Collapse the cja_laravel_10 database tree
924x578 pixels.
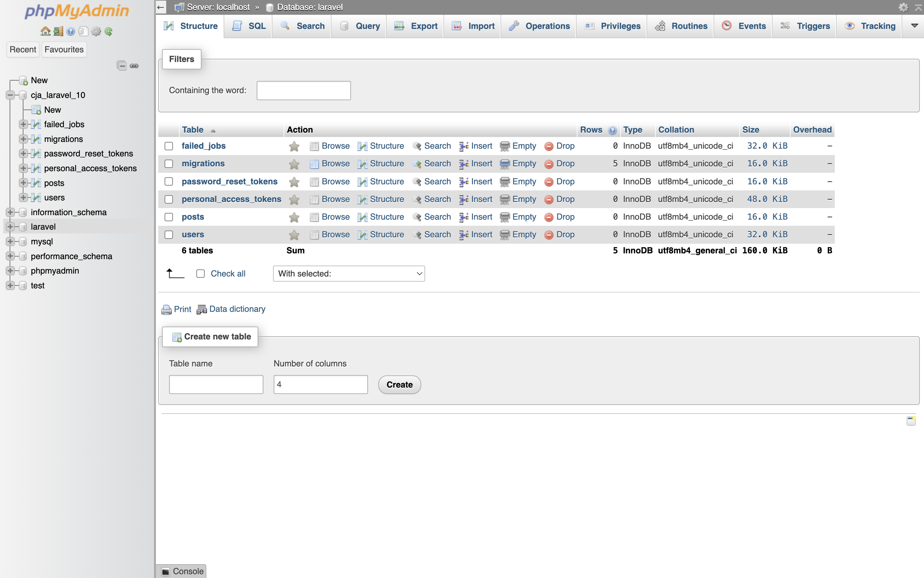10,95
